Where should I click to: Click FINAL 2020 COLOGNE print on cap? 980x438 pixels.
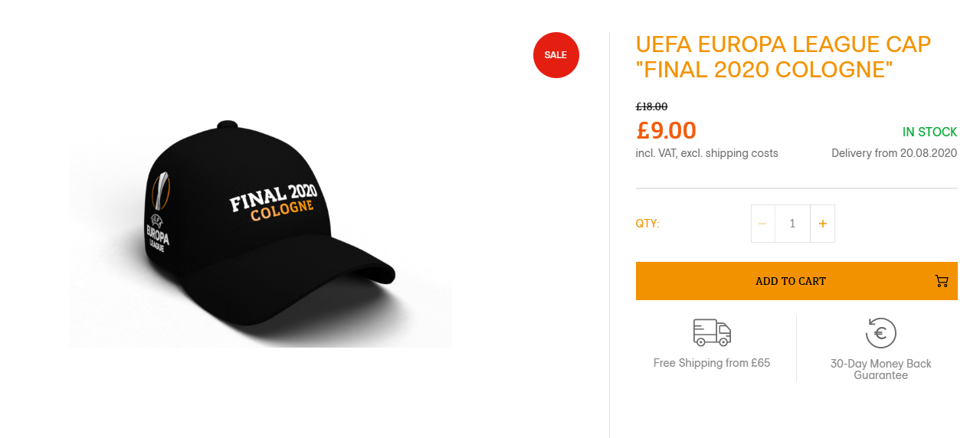coord(273,203)
